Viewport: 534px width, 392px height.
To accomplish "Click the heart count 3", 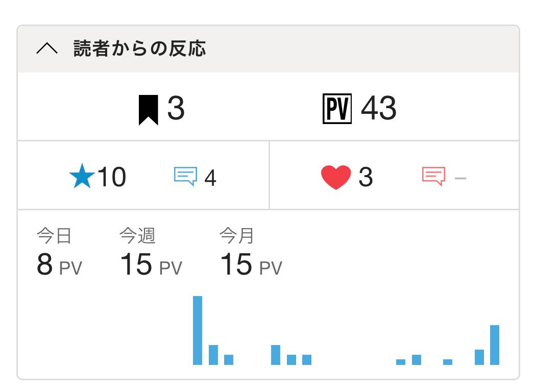I will click(366, 178).
